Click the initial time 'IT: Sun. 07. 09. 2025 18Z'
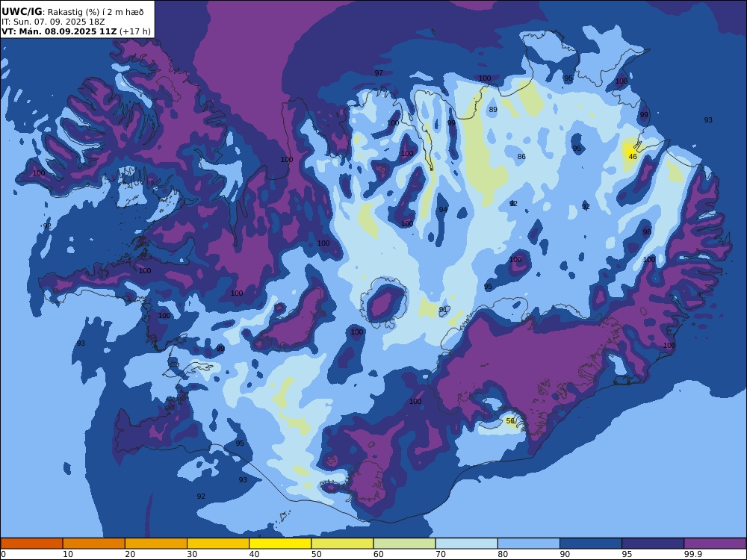The height and width of the screenshot is (560, 747). pyautogui.click(x=53, y=22)
